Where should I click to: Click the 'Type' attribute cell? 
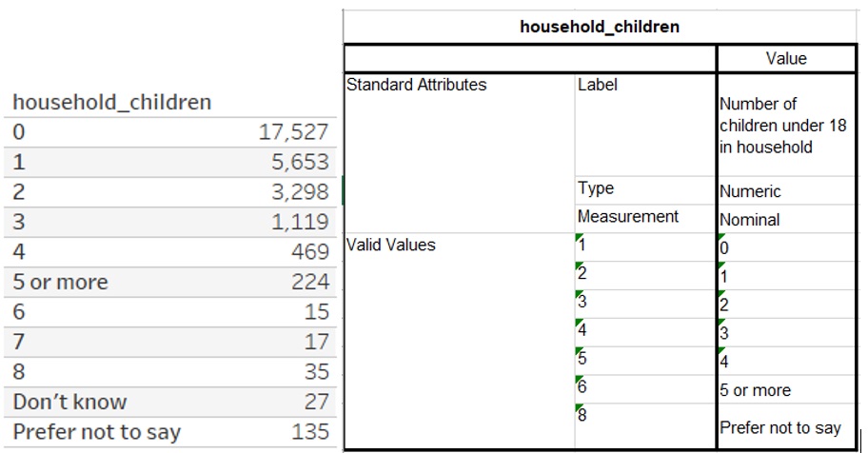coord(596,188)
